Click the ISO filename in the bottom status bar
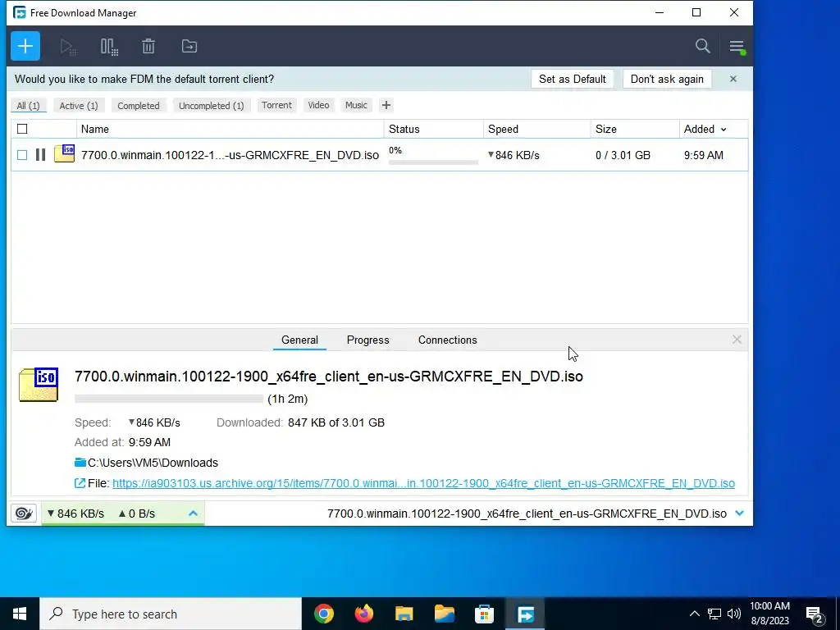The height and width of the screenshot is (630, 840). click(x=527, y=514)
